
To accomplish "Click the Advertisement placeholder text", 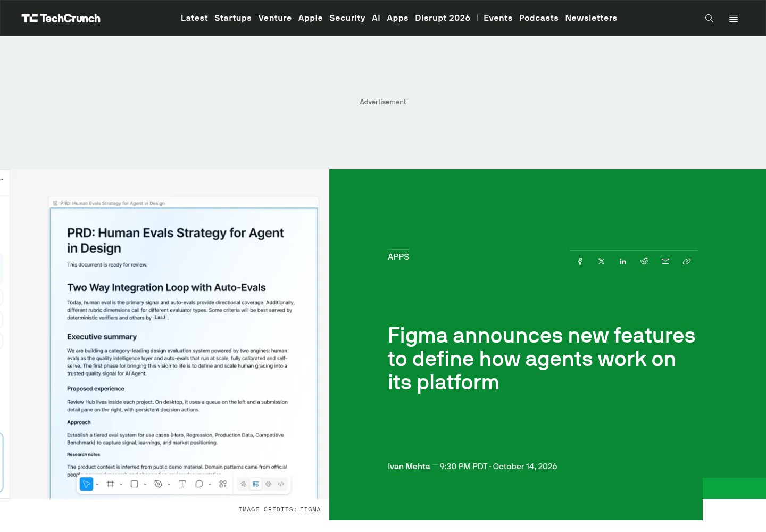I will 383,102.
